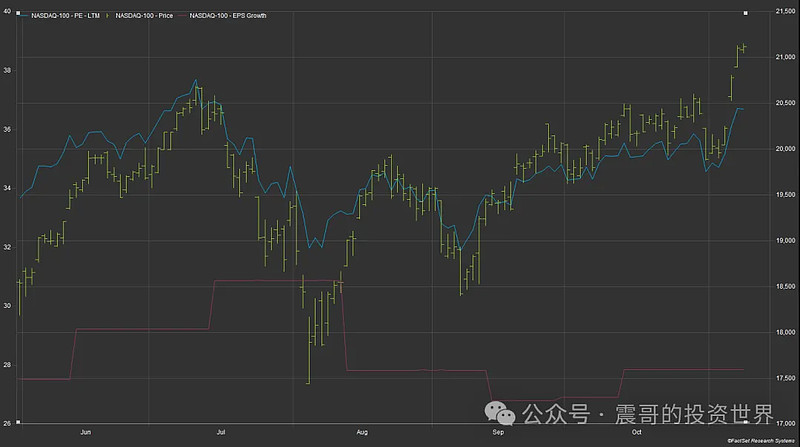Image resolution: width=800 pixels, height=447 pixels.
Task: Click the 28 value on the left axis
Action: [7, 365]
